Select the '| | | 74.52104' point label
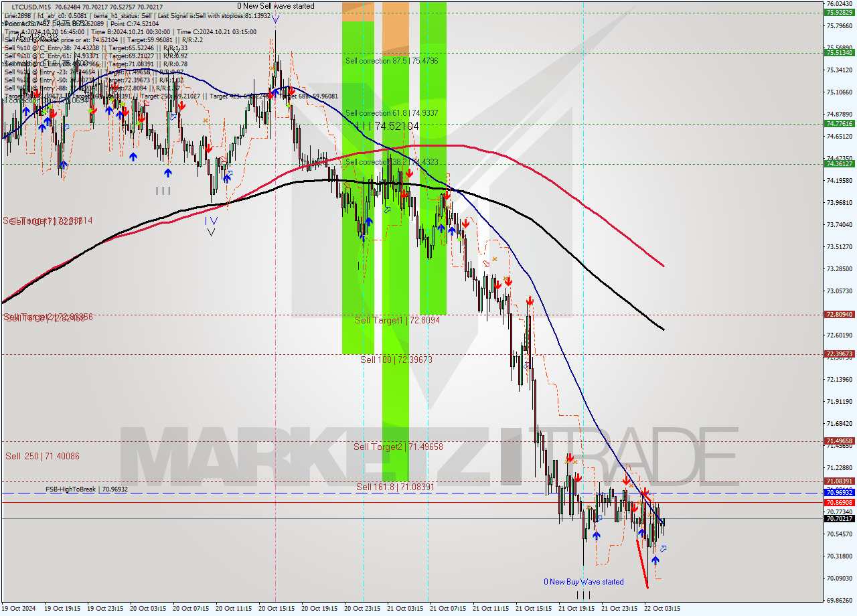 click(x=388, y=126)
